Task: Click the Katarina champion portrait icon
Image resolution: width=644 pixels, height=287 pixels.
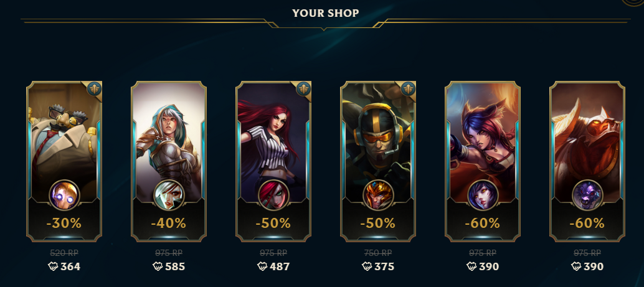Action: (273, 195)
